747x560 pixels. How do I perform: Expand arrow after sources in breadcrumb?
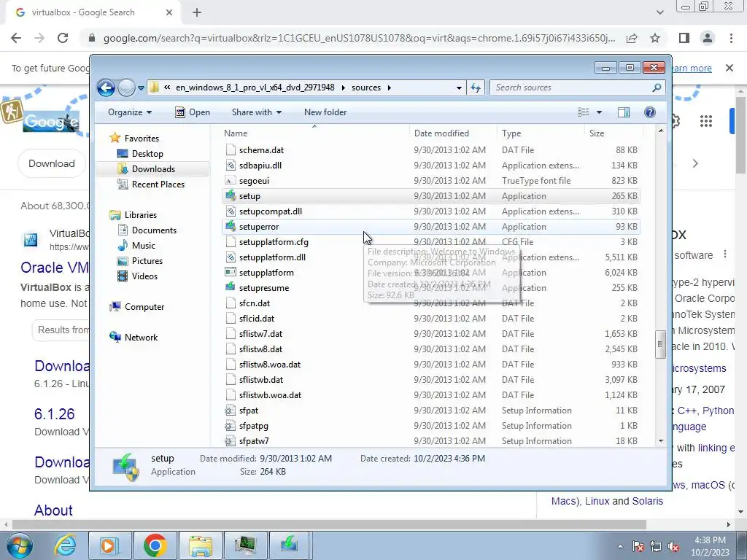point(390,87)
